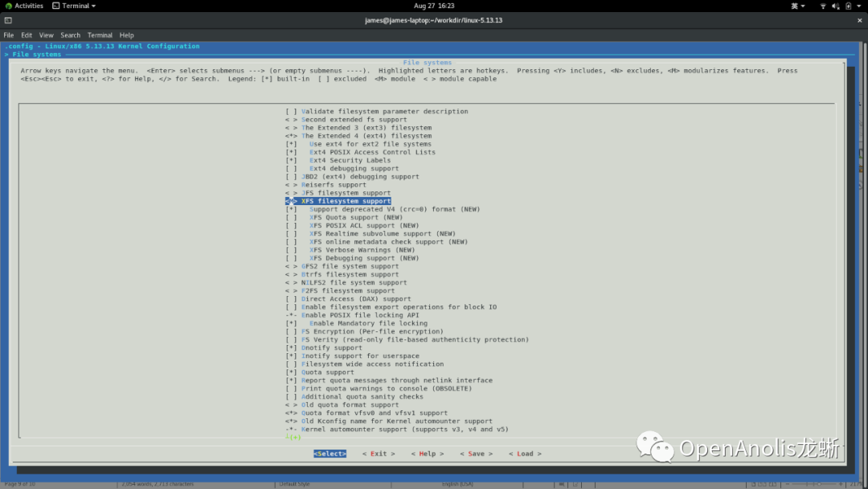Click the volume icon in system tray
This screenshot has width=868, height=489.
pos(835,6)
